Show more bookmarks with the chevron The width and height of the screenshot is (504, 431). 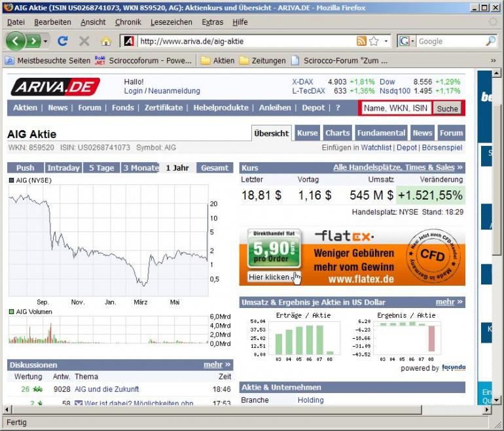pos(494,60)
